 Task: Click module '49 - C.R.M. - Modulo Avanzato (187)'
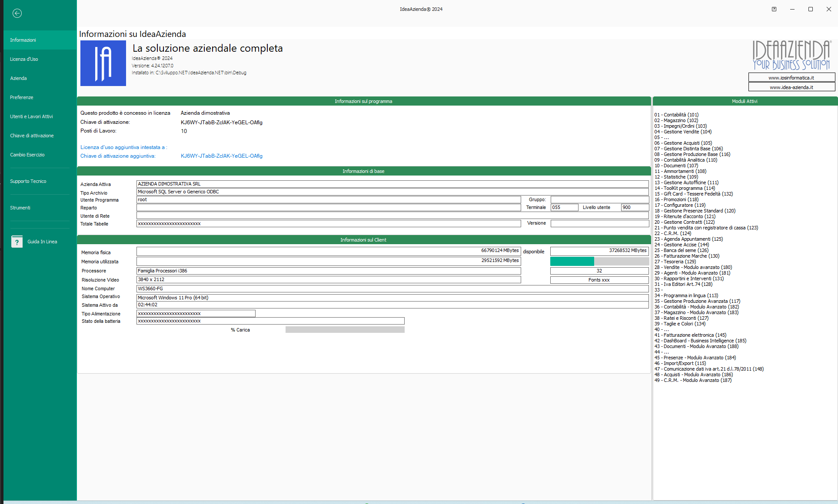693,381
